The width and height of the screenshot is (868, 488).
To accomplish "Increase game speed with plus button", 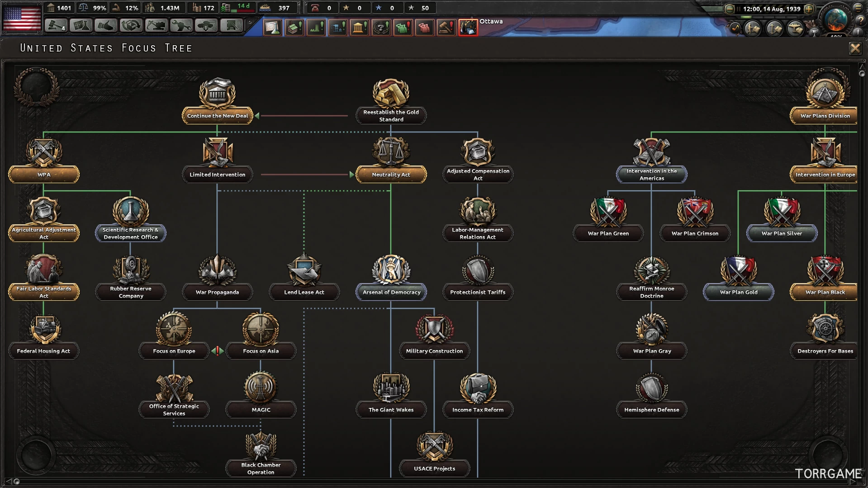I will [x=809, y=9].
